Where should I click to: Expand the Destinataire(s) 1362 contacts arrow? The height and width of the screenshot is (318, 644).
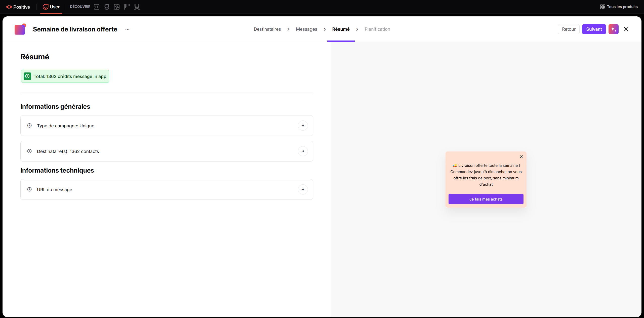[x=303, y=151]
